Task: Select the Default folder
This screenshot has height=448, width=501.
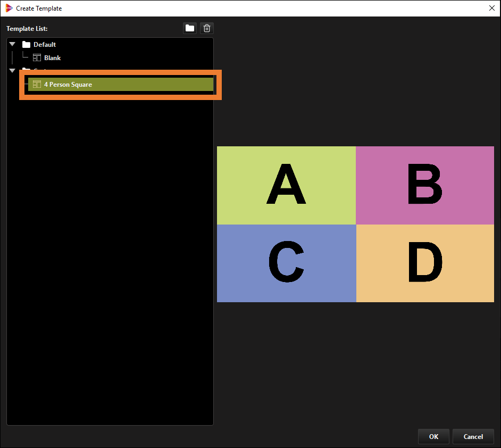Action: click(x=45, y=44)
